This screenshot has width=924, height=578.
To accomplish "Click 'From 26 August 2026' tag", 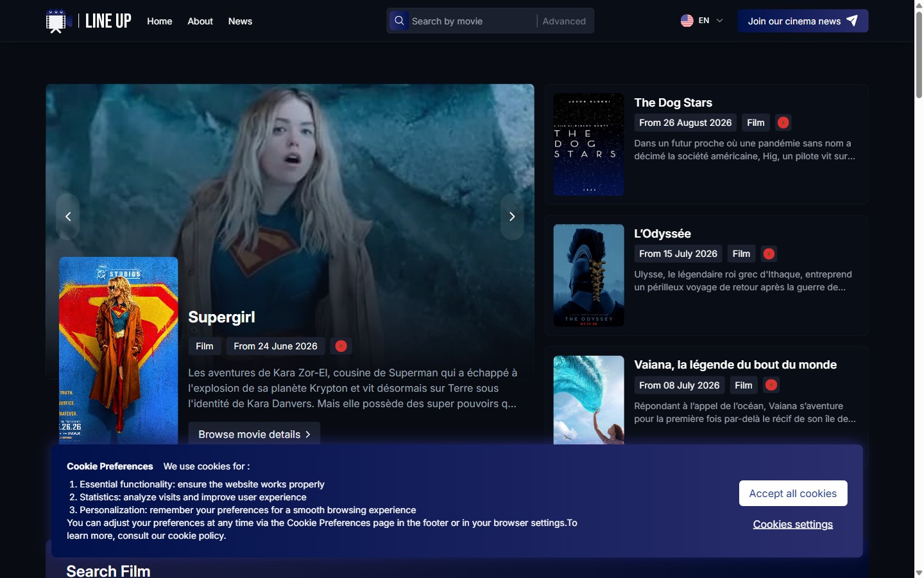I will pyautogui.click(x=685, y=123).
